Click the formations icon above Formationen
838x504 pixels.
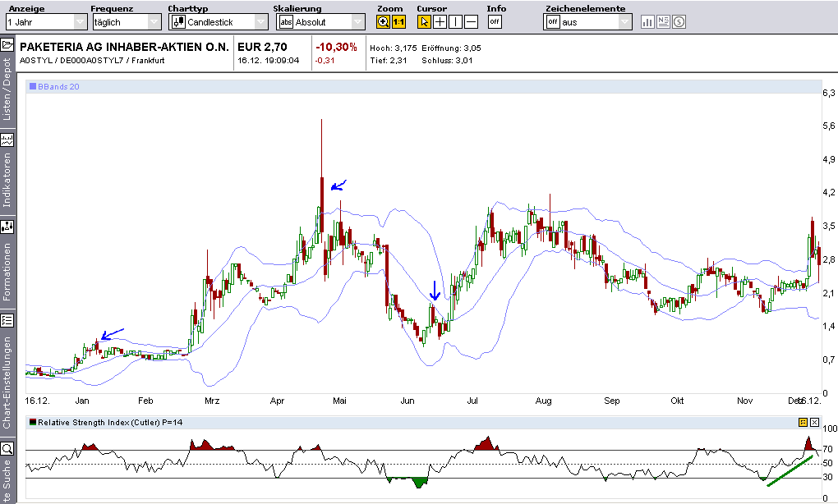[7, 227]
